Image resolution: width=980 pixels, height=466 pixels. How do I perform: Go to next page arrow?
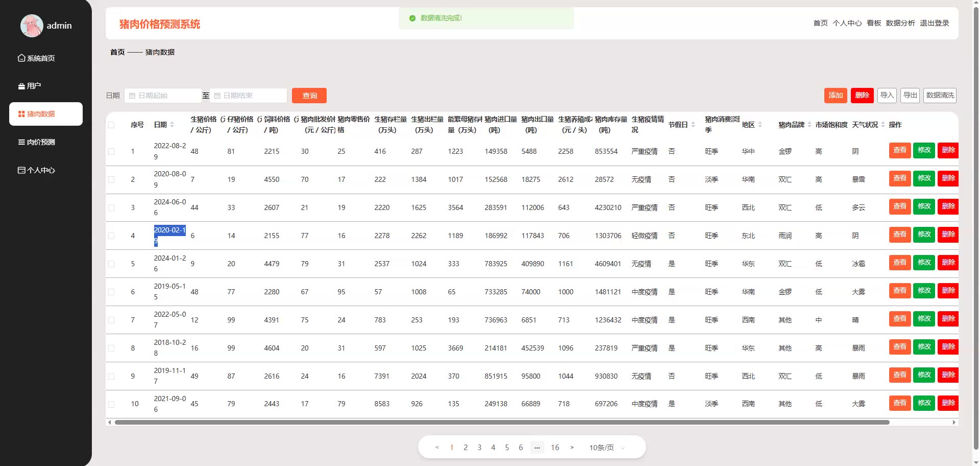(x=572, y=448)
